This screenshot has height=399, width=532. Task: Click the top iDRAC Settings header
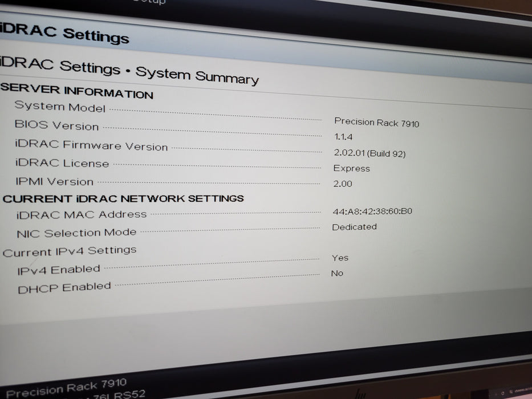[64, 33]
